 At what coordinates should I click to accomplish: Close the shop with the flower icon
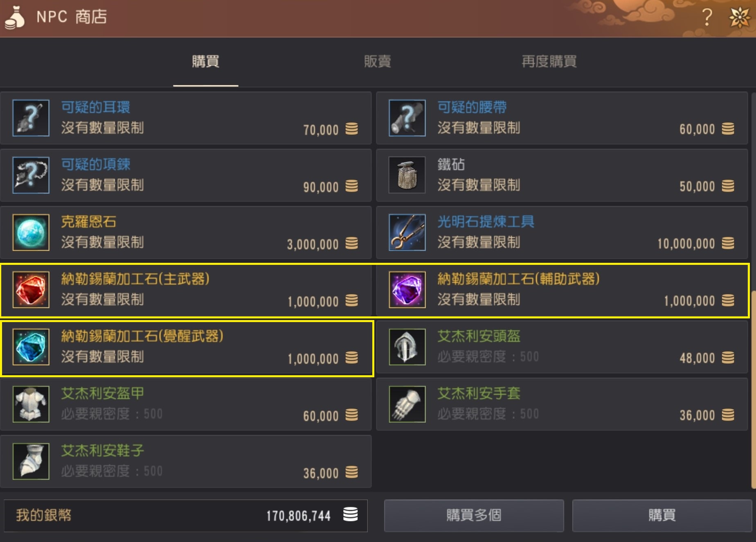click(740, 17)
